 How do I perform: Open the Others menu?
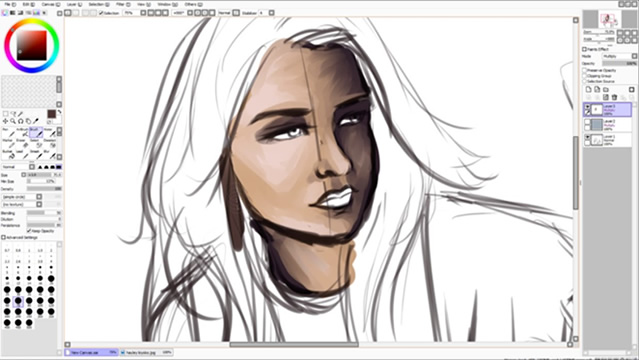click(193, 4)
